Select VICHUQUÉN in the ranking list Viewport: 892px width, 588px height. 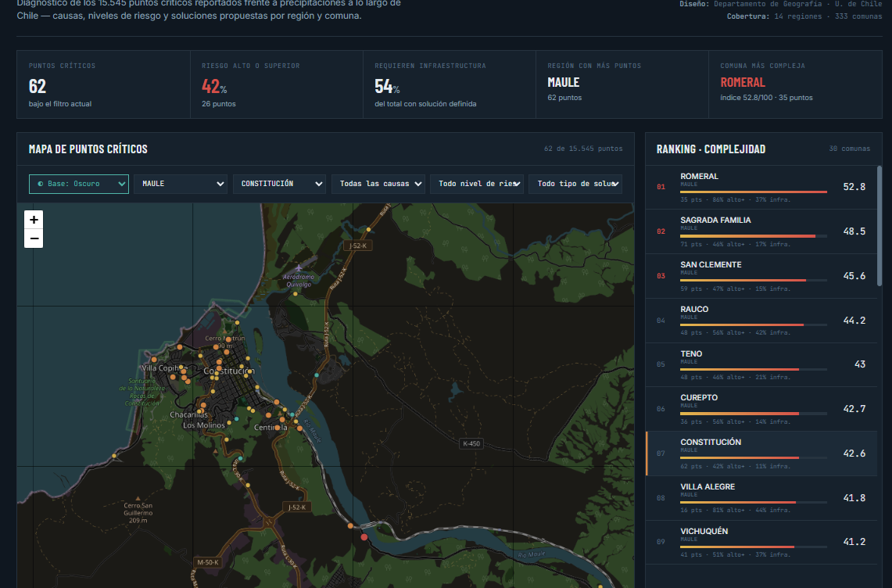click(761, 543)
